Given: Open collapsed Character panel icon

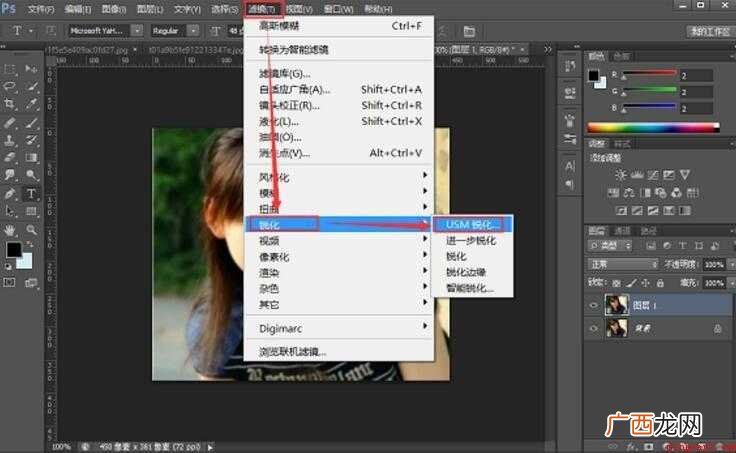Looking at the screenshot, I should 570,166.
